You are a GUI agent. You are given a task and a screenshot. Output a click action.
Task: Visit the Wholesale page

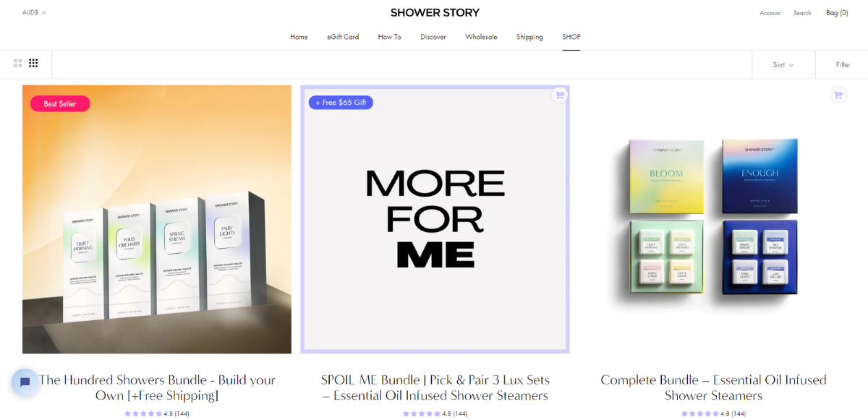(x=481, y=37)
